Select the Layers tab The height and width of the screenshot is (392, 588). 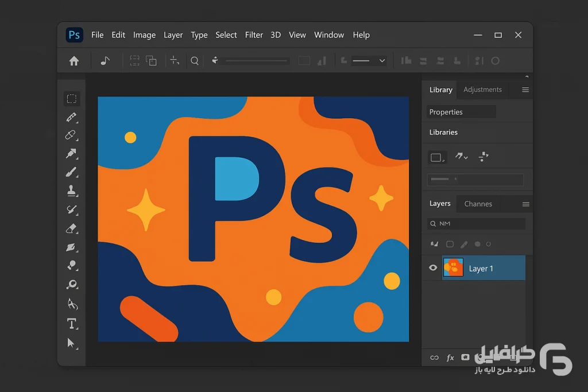tap(440, 204)
